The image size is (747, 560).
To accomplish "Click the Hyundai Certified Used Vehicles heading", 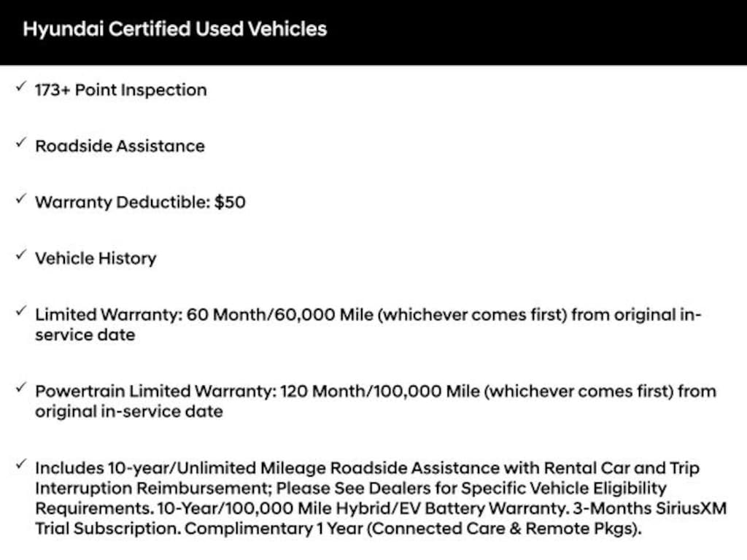I will [x=175, y=30].
